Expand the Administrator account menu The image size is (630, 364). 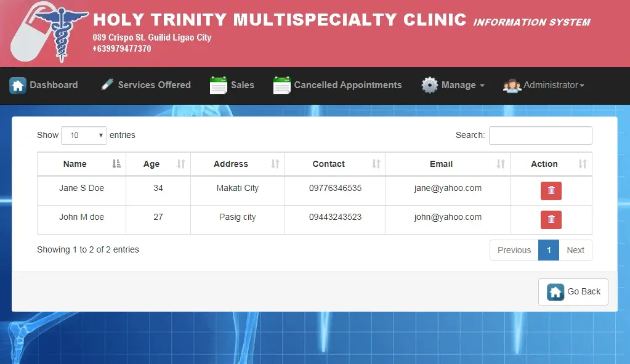point(553,86)
